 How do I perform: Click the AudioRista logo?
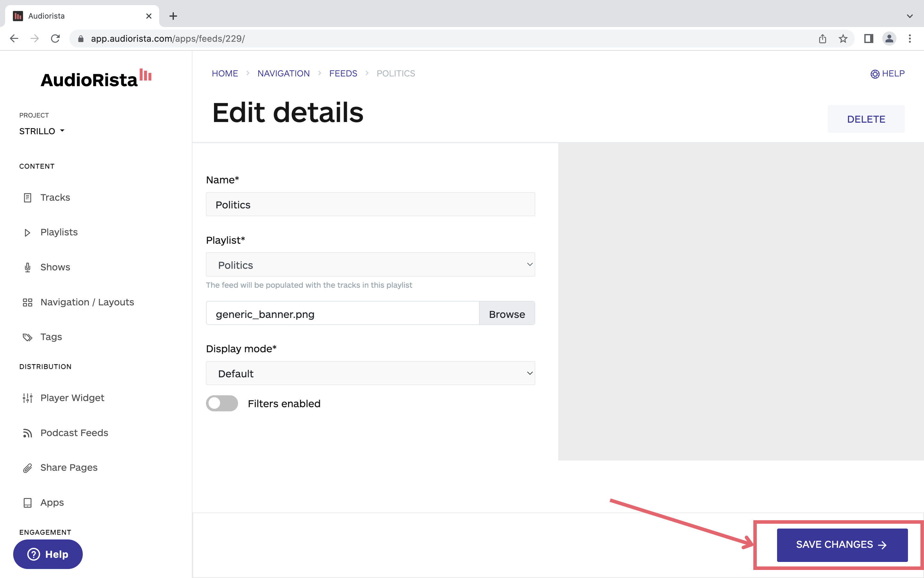(96, 78)
